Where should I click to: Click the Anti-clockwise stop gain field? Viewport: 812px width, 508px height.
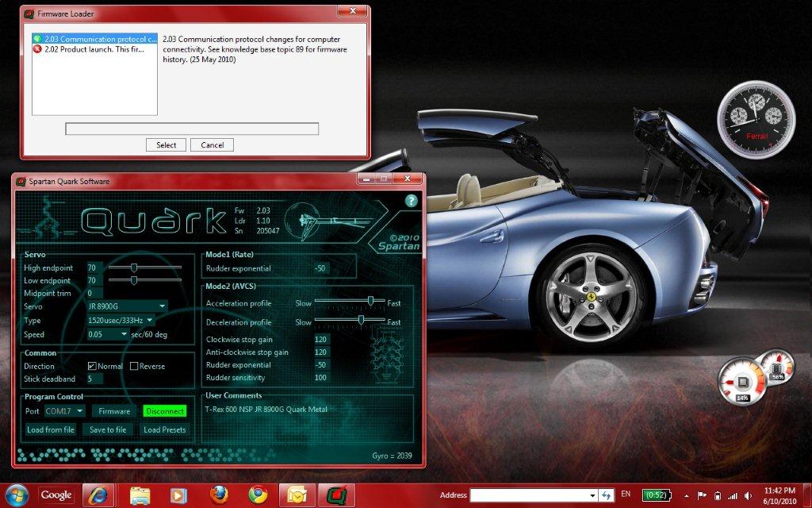pos(322,352)
